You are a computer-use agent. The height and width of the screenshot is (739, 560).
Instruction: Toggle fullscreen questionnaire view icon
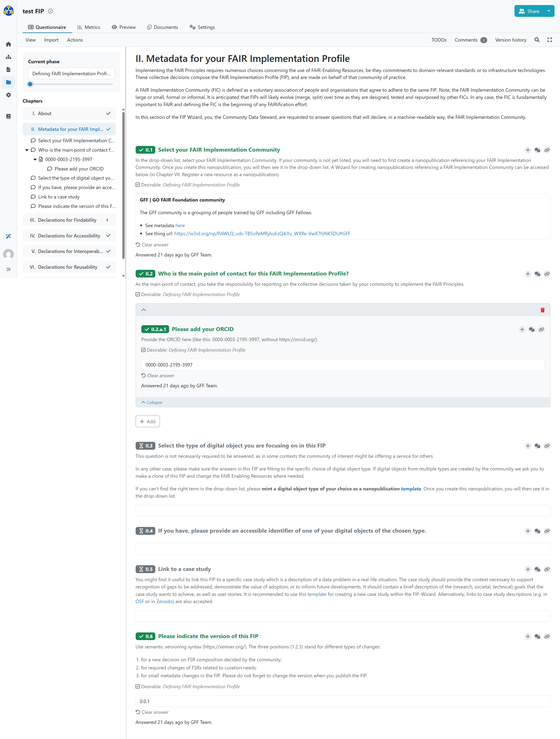pyautogui.click(x=549, y=40)
